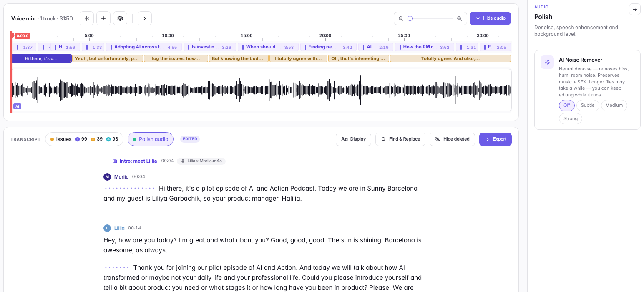Click the purple pause issues count 99
644x292 pixels.
(x=81, y=139)
